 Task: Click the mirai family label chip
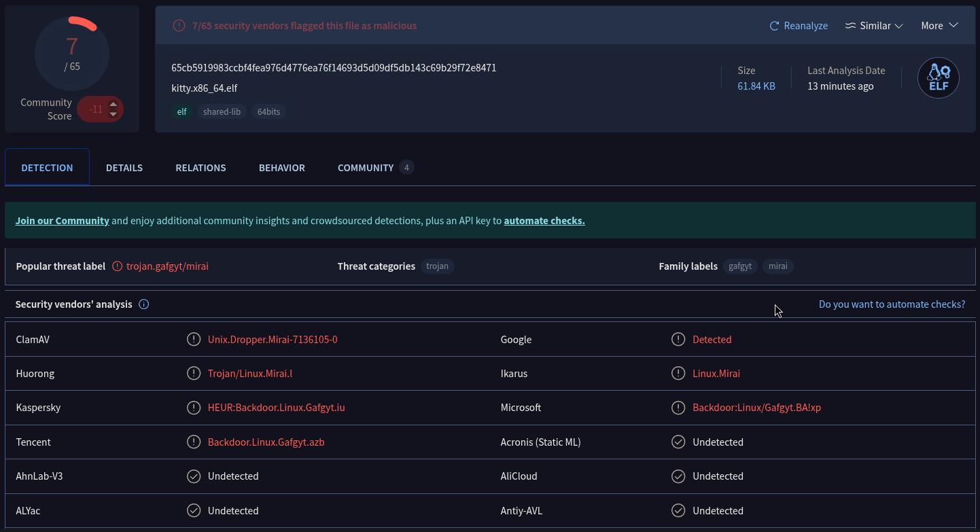[777, 266]
